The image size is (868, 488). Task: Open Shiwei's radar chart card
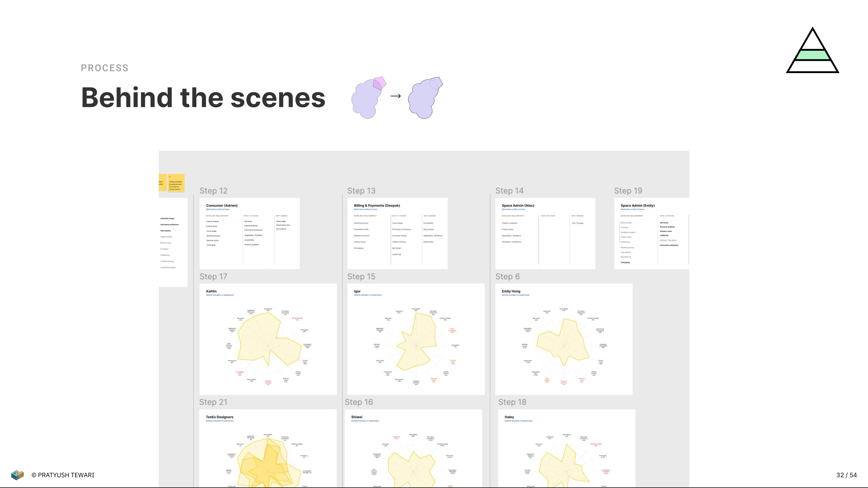click(x=413, y=448)
